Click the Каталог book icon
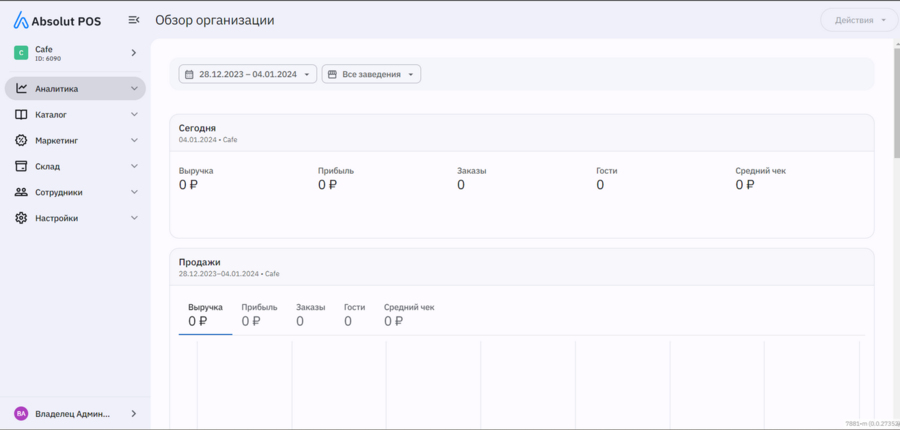 21,115
